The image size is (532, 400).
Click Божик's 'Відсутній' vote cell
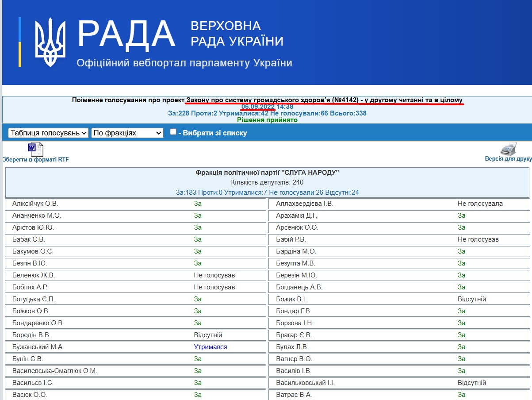(472, 299)
